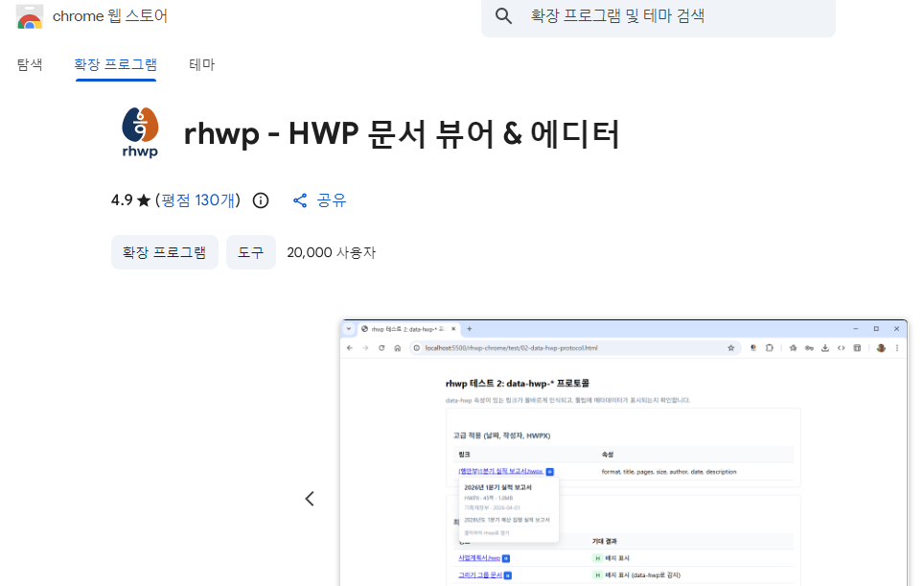The height and width of the screenshot is (586, 924).
Task: Click the rating info circle icon
Action: coord(261,201)
